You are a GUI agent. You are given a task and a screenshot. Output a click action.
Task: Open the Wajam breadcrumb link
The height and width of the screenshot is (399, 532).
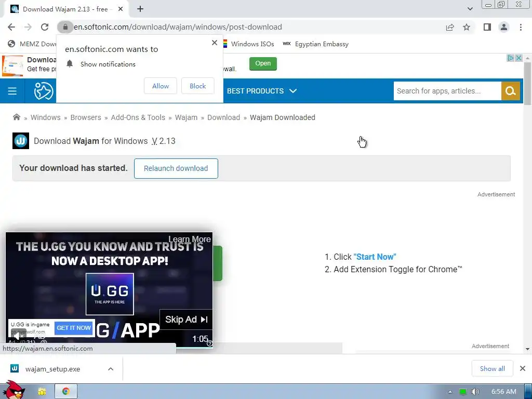point(186,117)
